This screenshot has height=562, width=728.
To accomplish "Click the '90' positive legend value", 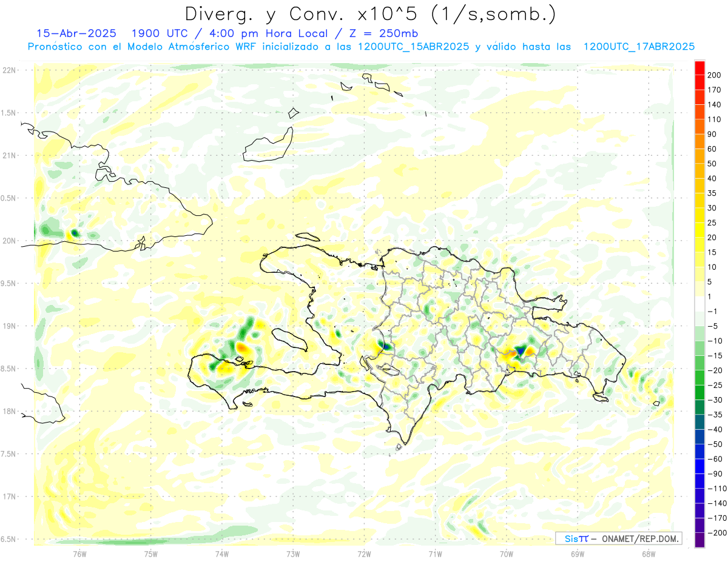I will pos(713,134).
